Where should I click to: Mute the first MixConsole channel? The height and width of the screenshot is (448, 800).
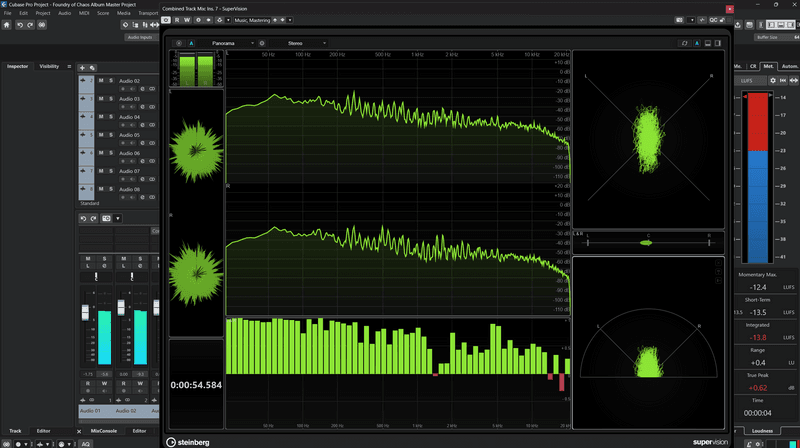point(88,259)
